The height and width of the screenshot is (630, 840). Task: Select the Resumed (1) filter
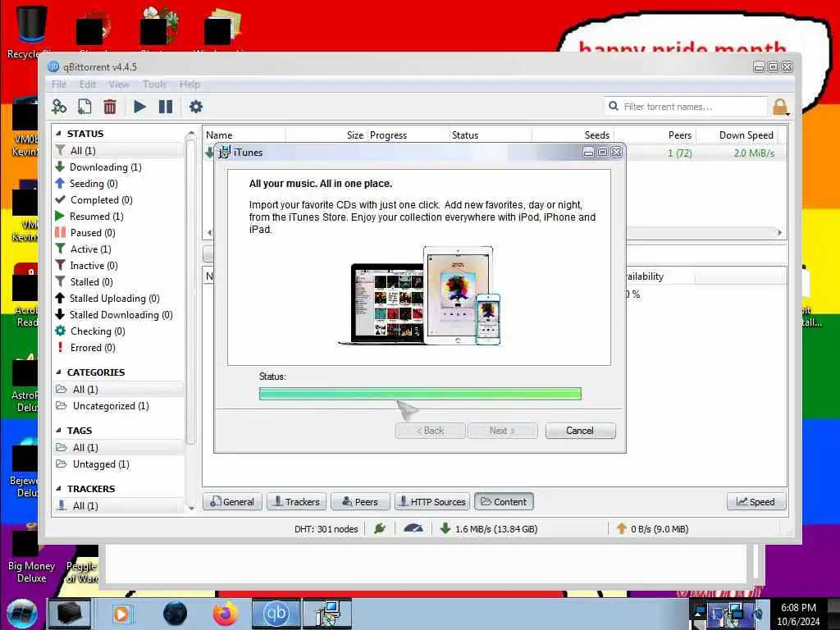pos(118,217)
